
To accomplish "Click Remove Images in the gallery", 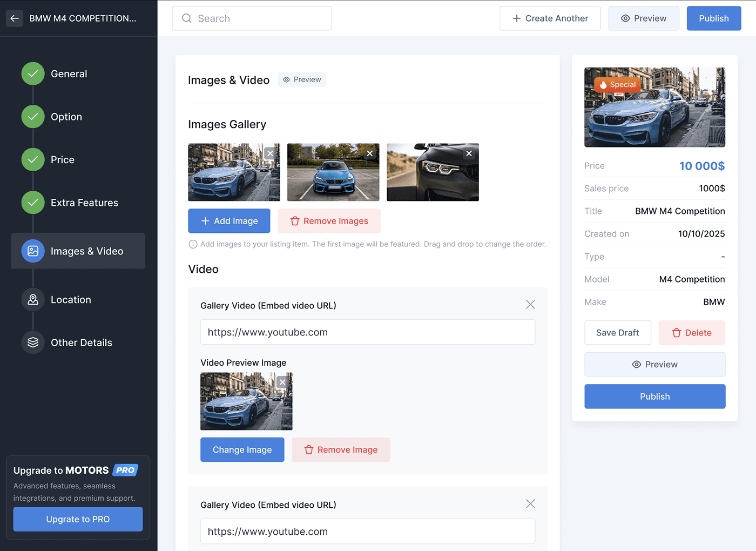I will point(329,220).
